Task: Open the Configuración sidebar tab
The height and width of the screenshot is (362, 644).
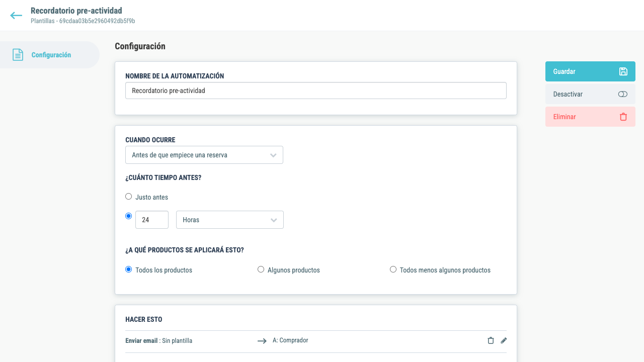Action: click(50, 55)
